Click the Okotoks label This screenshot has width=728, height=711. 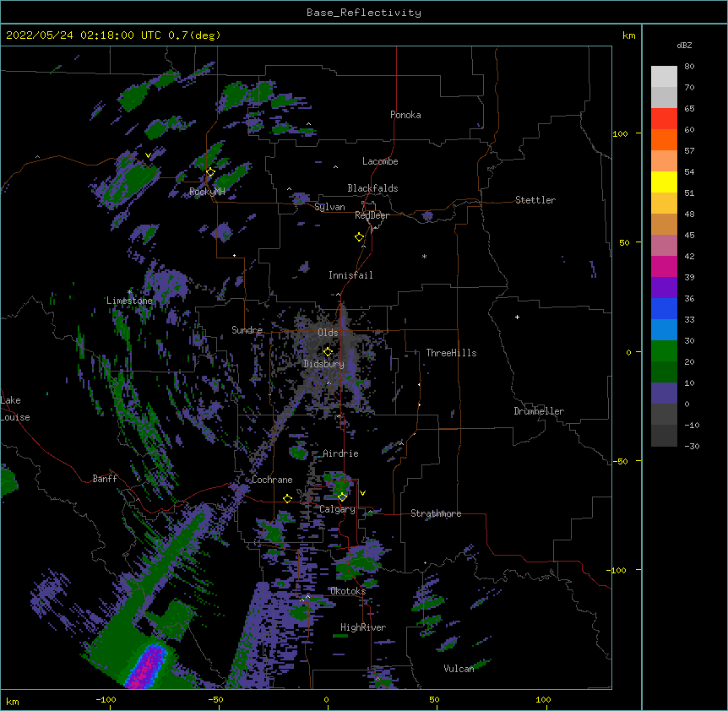tap(348, 591)
